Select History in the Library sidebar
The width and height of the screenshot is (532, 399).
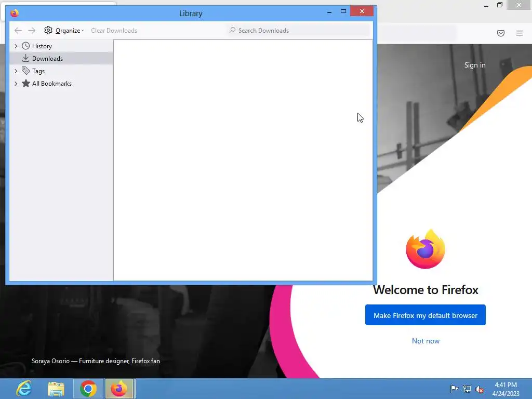click(42, 46)
